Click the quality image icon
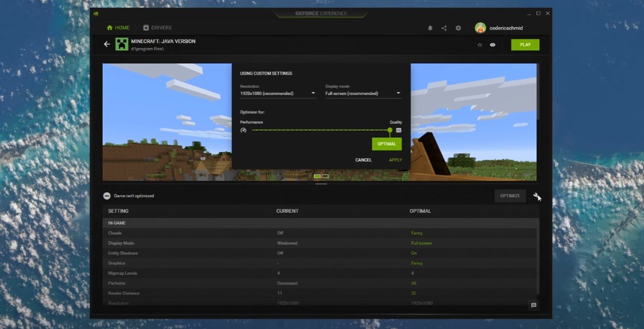Image resolution: width=644 pixels, height=329 pixels. tap(399, 130)
